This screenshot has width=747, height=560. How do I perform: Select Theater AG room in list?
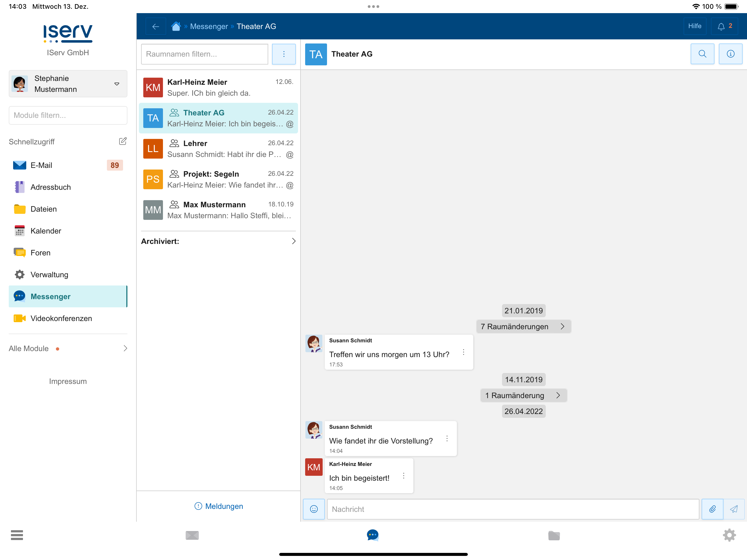(218, 118)
